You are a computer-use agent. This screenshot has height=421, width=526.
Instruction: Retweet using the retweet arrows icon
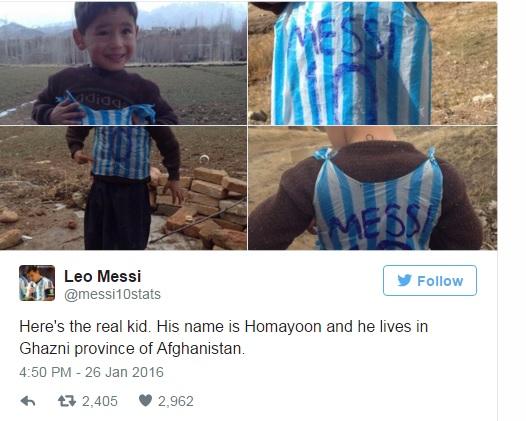67,401
